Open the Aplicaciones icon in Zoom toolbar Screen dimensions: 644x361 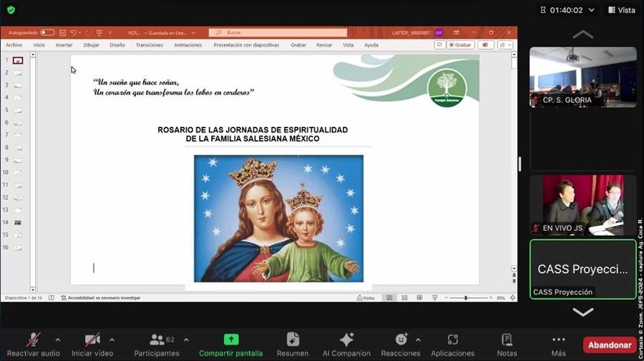pyautogui.click(x=453, y=340)
